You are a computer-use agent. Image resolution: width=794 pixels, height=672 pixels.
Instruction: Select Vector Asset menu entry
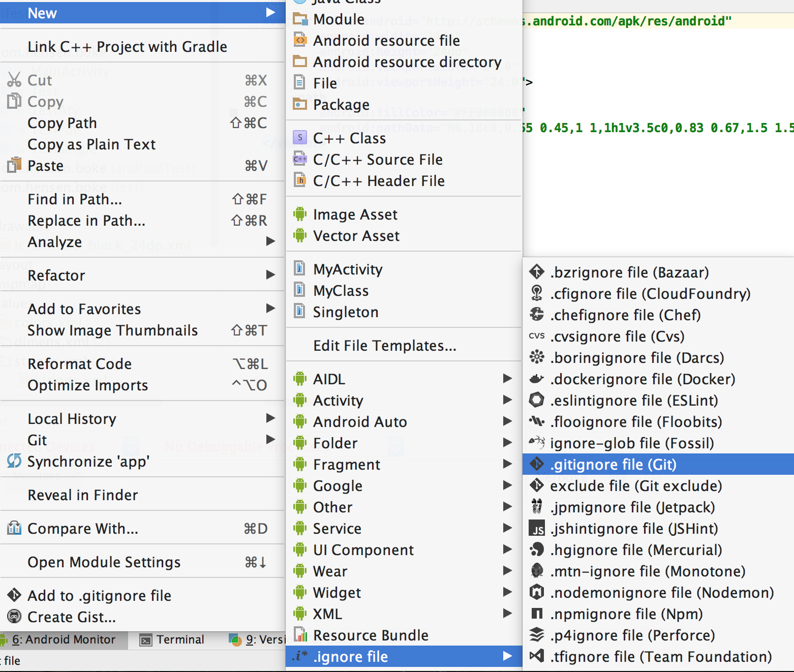tap(404, 235)
